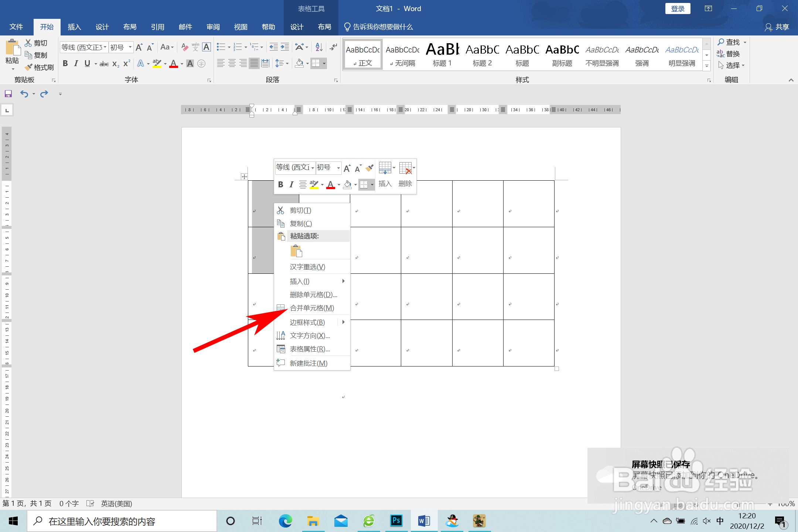
Task: Open the font size dropdown in ribbon
Action: [130, 47]
